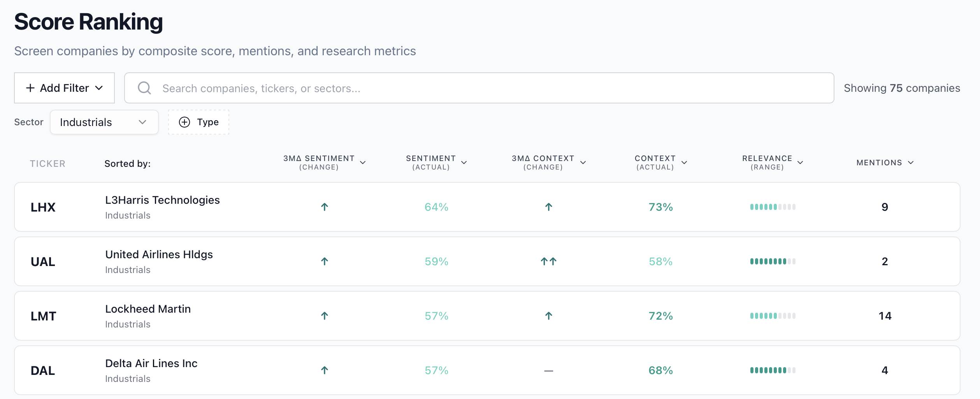Add a Type filter
980x399 pixels.
(198, 122)
